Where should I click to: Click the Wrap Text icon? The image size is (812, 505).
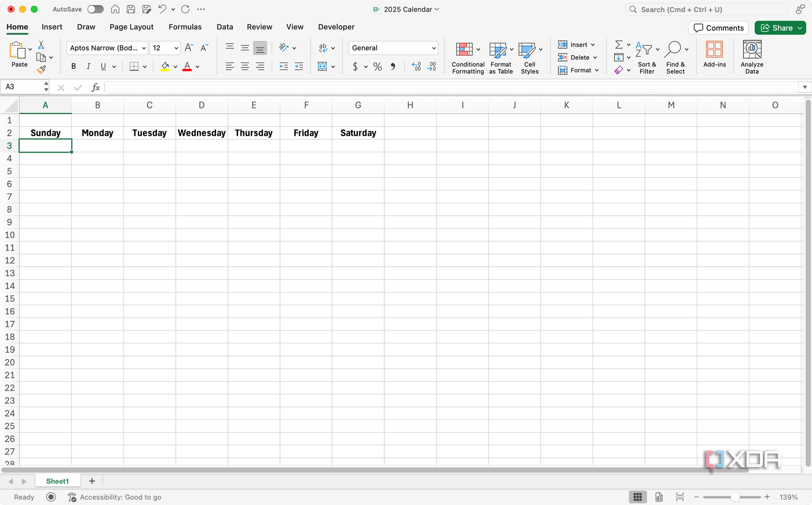[323, 48]
